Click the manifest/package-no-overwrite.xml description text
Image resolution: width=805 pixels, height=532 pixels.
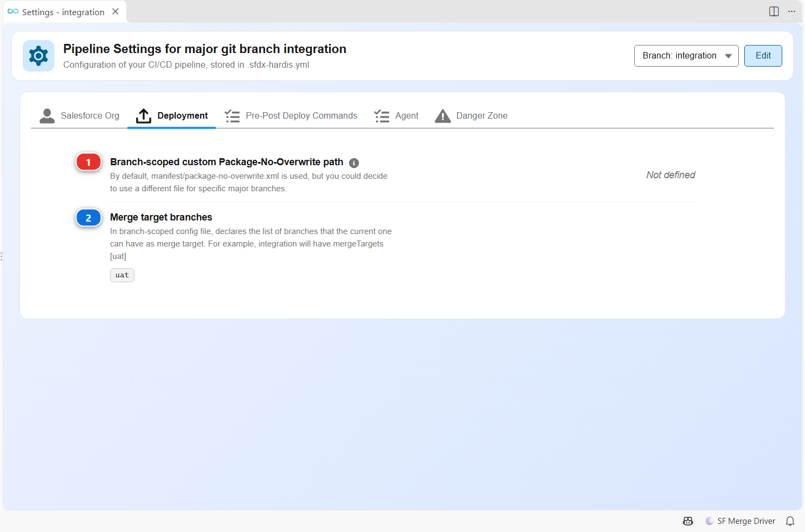pos(249,183)
